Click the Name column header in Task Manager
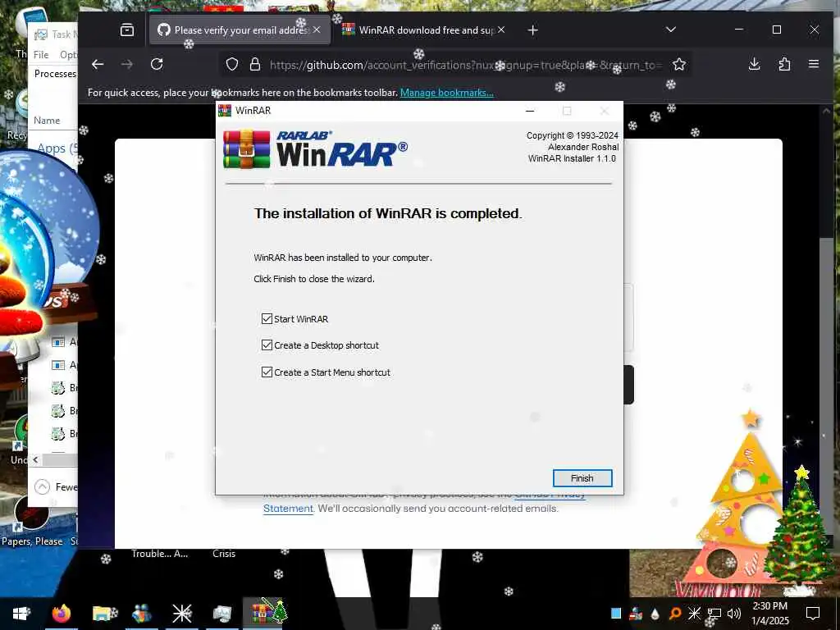 47,121
